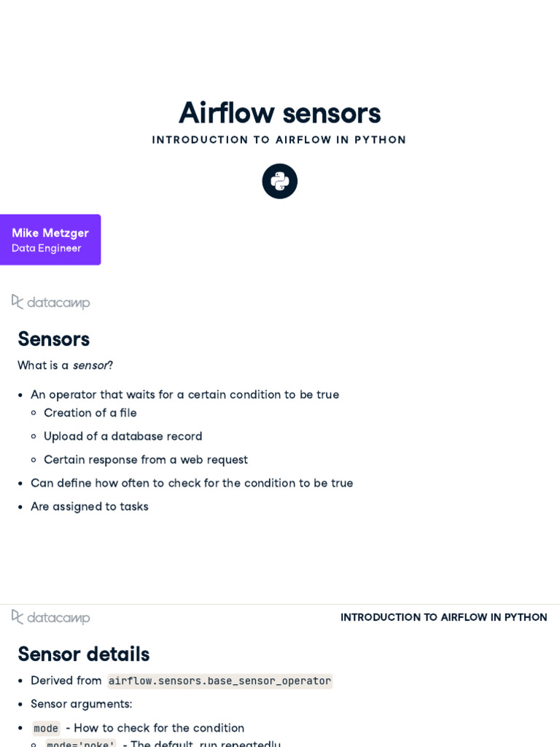The width and height of the screenshot is (560, 747).
Task: Click the 'What is a sensor?' line
Action: (x=66, y=365)
